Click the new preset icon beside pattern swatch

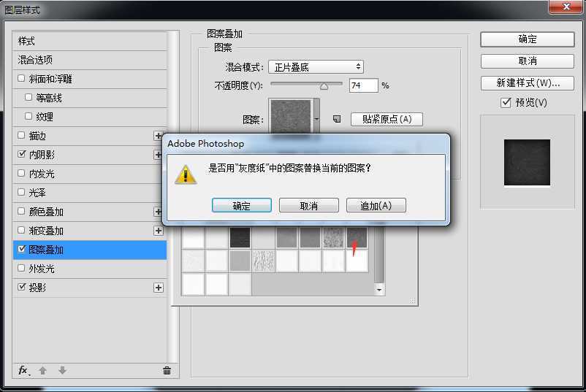pos(337,118)
